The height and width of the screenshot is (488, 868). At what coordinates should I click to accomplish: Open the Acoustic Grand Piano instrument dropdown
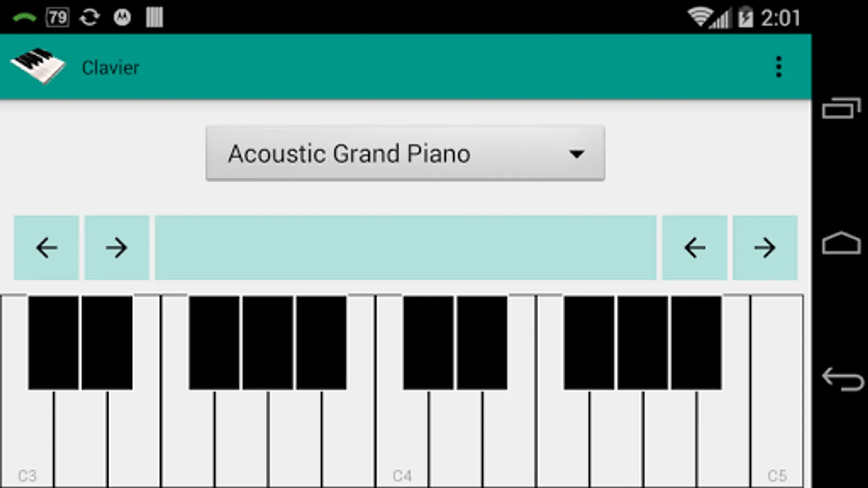tap(405, 153)
